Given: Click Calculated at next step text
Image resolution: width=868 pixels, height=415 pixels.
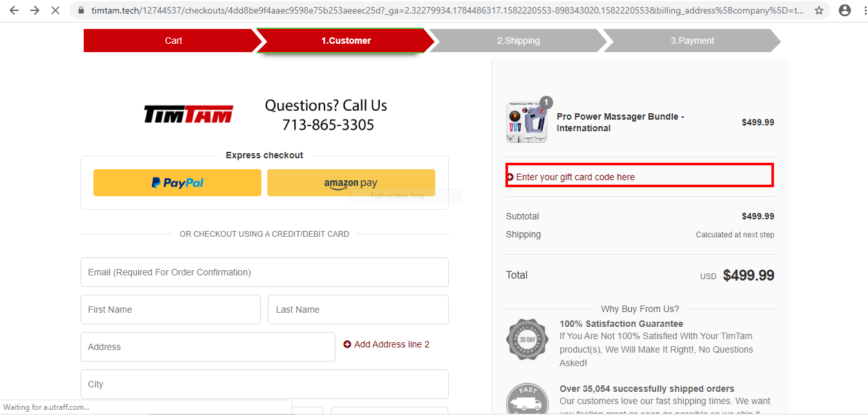Looking at the screenshot, I should click(x=735, y=235).
